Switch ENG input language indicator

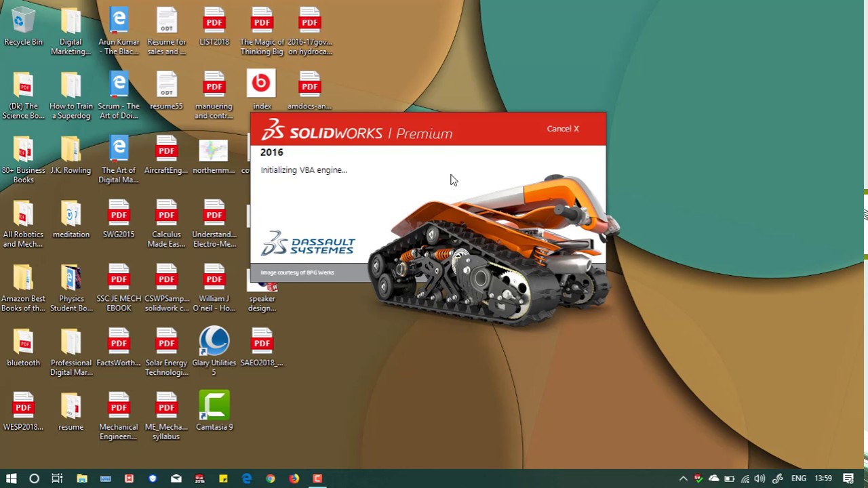pyautogui.click(x=799, y=479)
